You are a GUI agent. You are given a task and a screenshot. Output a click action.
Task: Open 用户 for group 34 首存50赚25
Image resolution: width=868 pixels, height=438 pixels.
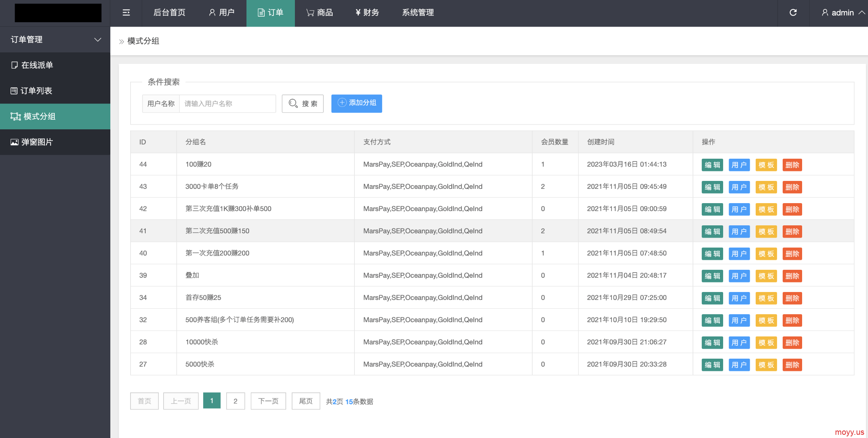point(739,298)
